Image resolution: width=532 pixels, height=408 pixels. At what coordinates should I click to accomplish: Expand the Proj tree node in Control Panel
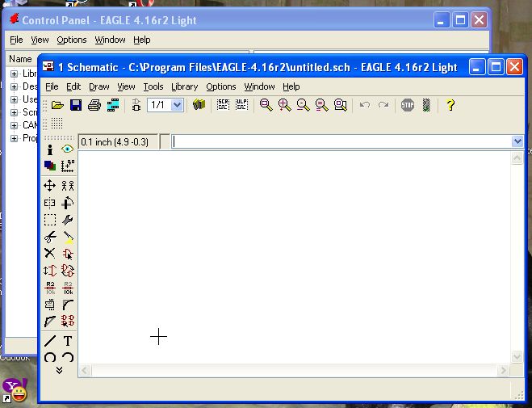pos(14,138)
